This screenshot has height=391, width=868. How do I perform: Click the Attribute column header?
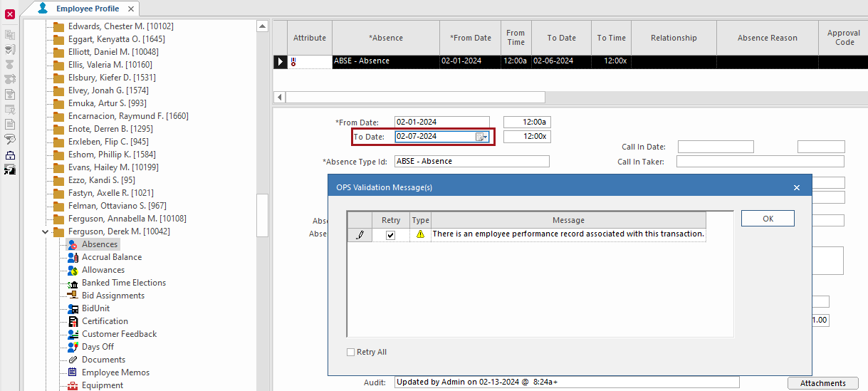[x=310, y=38]
